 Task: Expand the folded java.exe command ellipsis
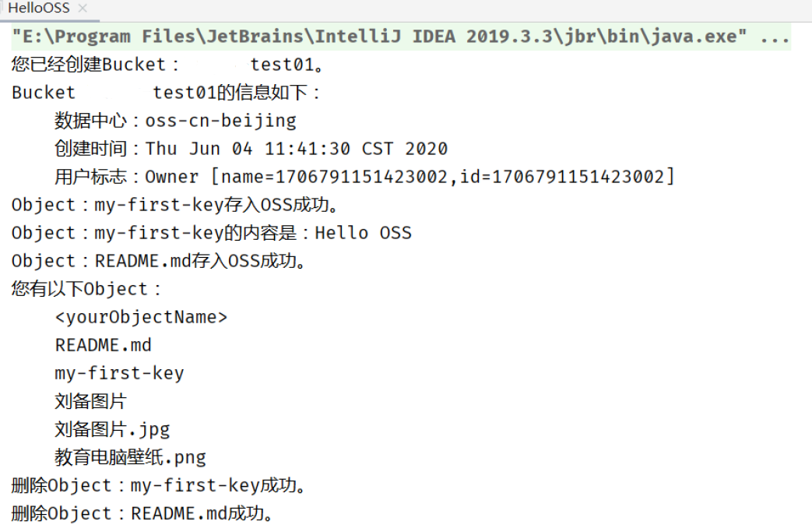pyautogui.click(x=774, y=37)
